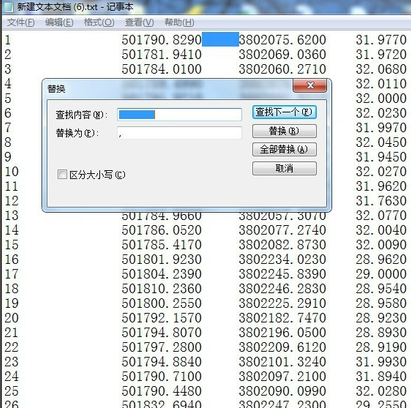
Task: Click value 32.0770 in row 13
Action: pos(381,215)
